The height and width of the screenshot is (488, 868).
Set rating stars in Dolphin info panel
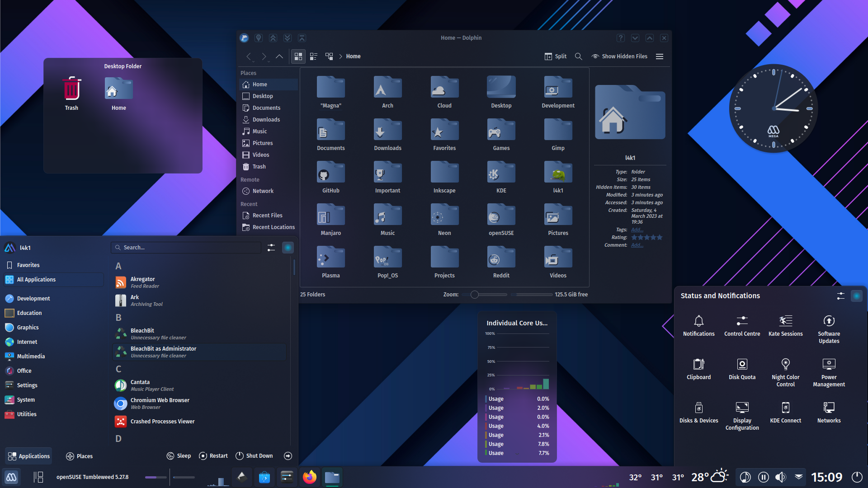point(647,237)
